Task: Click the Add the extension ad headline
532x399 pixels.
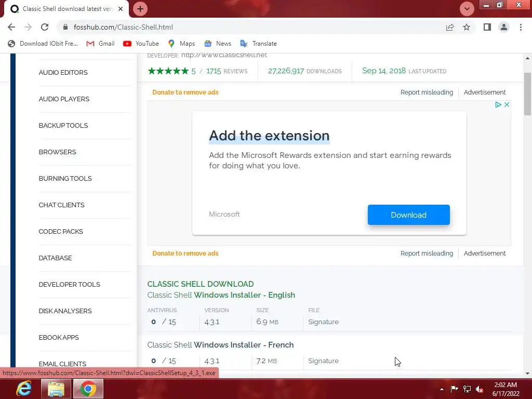Action: coord(269,136)
